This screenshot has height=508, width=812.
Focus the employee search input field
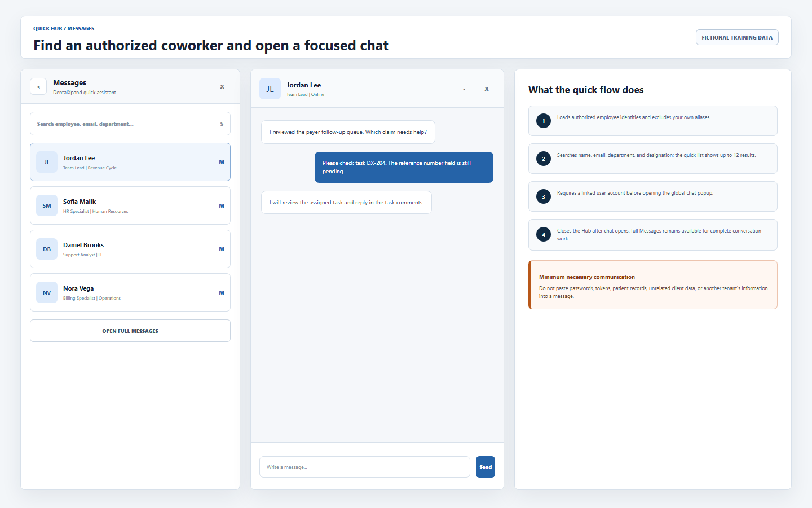[130, 124]
